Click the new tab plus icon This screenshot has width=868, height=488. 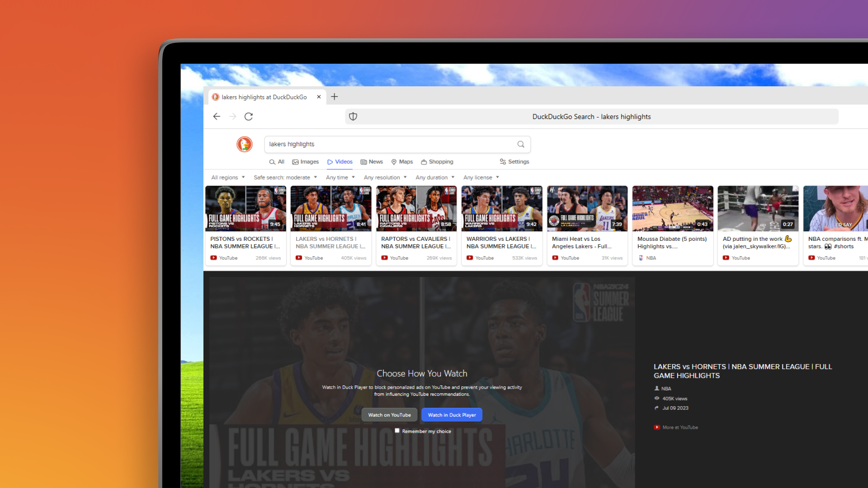pos(335,97)
